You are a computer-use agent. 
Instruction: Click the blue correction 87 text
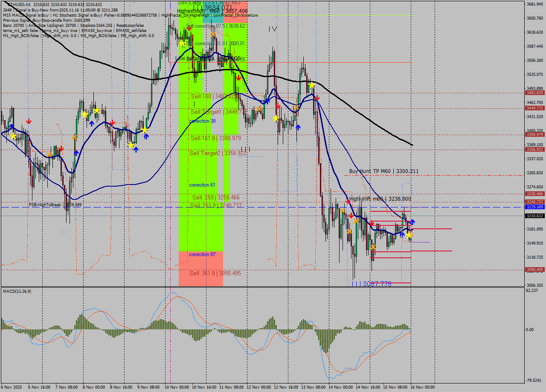[202, 254]
